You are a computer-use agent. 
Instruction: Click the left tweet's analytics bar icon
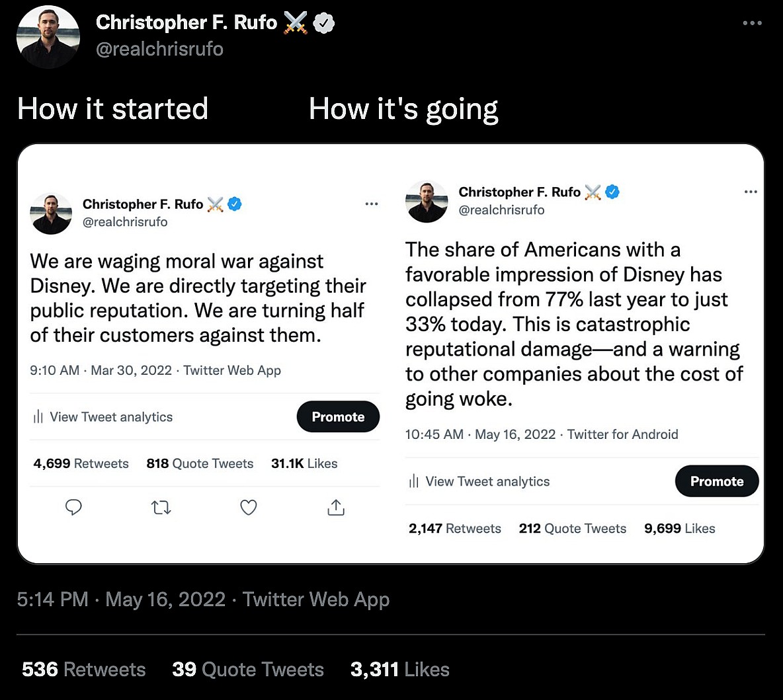click(x=38, y=417)
